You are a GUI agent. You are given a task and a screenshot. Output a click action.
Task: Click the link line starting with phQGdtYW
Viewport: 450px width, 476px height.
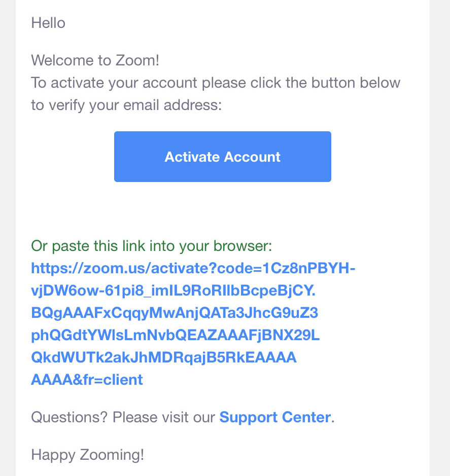tap(176, 335)
